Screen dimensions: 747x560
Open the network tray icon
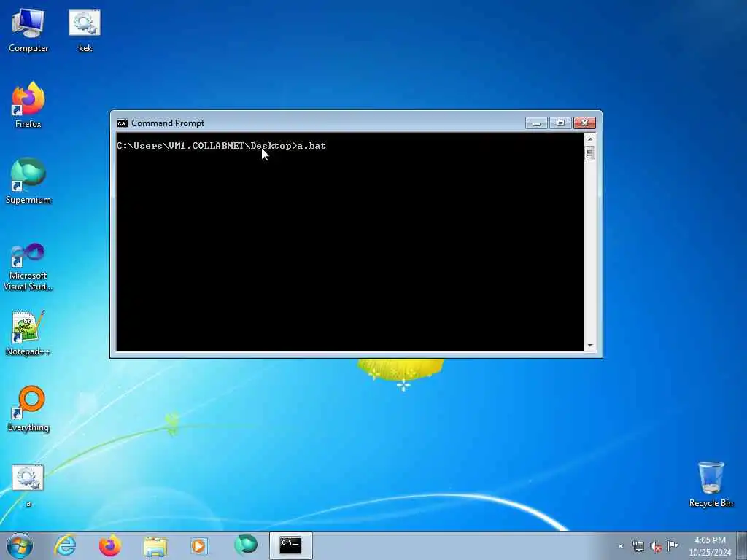(638, 546)
